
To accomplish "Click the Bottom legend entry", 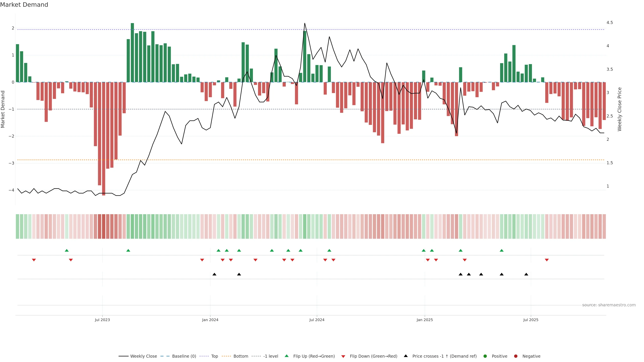I will 240,356.
